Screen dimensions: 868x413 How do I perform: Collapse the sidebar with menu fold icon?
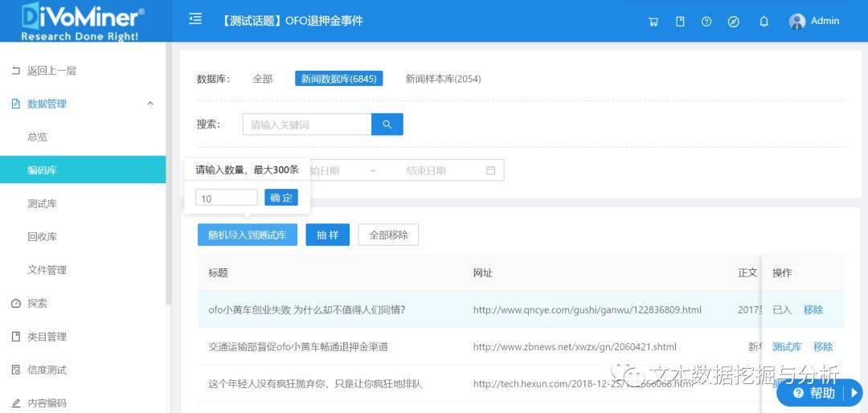click(194, 20)
